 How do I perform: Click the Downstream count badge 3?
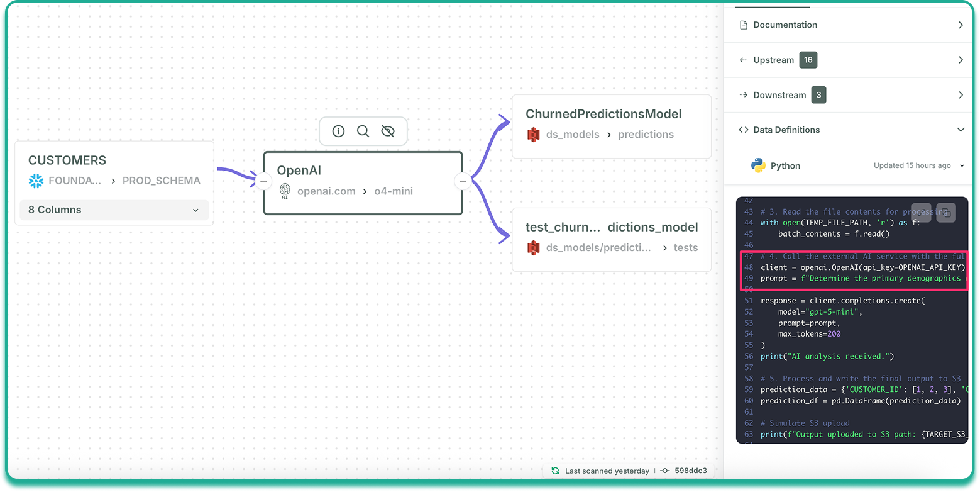(x=818, y=95)
